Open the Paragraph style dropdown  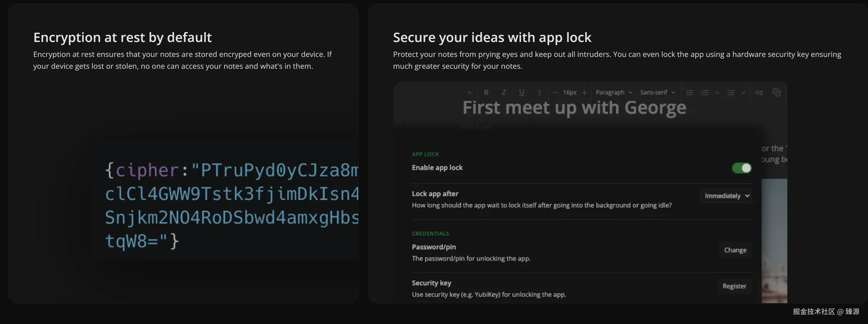click(x=614, y=92)
